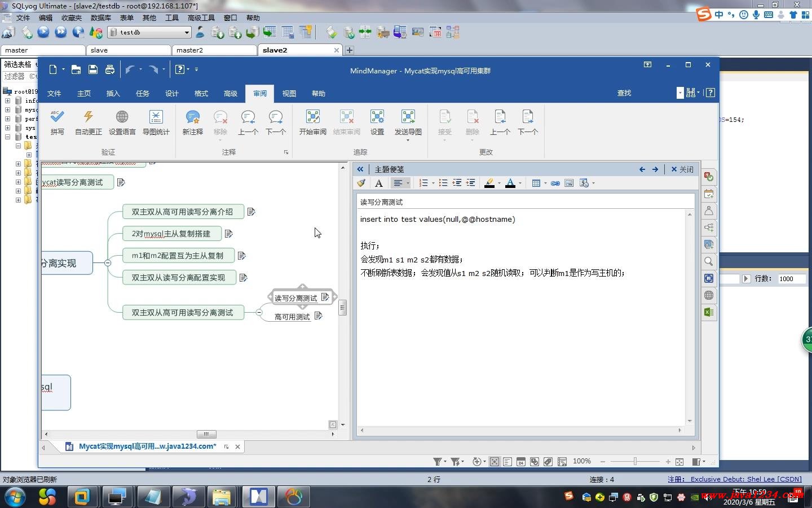Click the highlight color swatch in notes toolbar

click(x=489, y=183)
